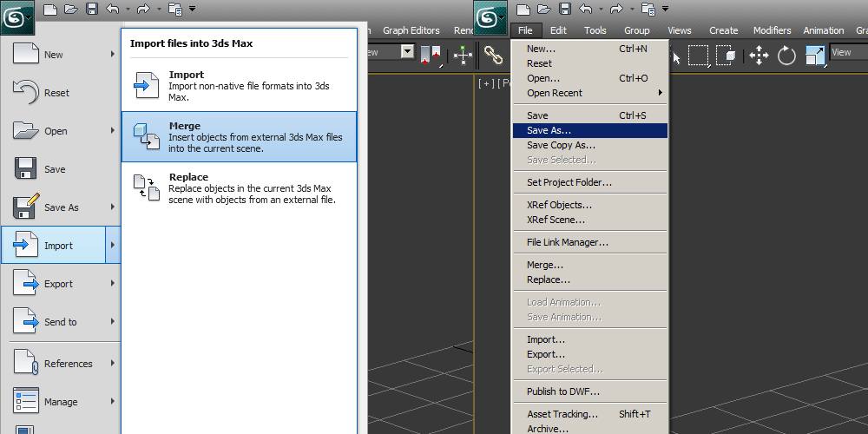Click the viewport [+] label
The height and width of the screenshot is (434, 868).
click(485, 83)
